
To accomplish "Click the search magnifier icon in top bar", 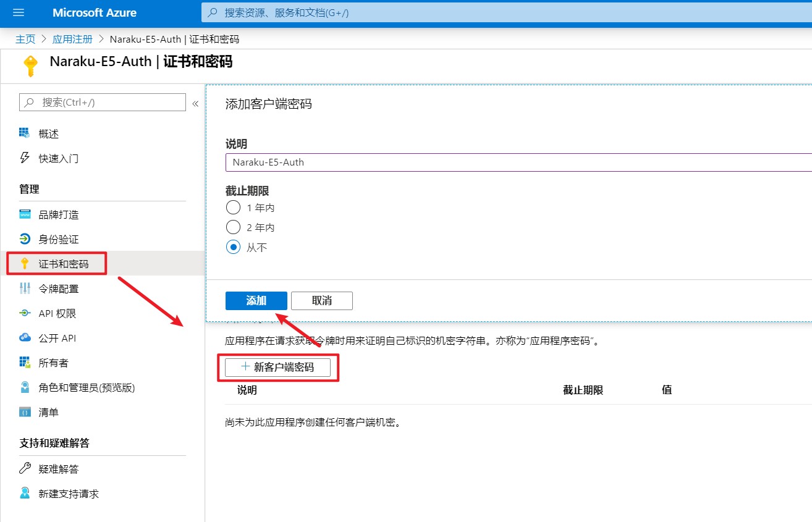I will pos(213,12).
